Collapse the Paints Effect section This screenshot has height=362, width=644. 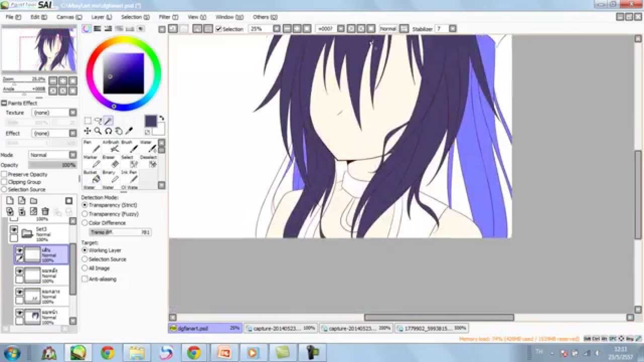point(4,103)
